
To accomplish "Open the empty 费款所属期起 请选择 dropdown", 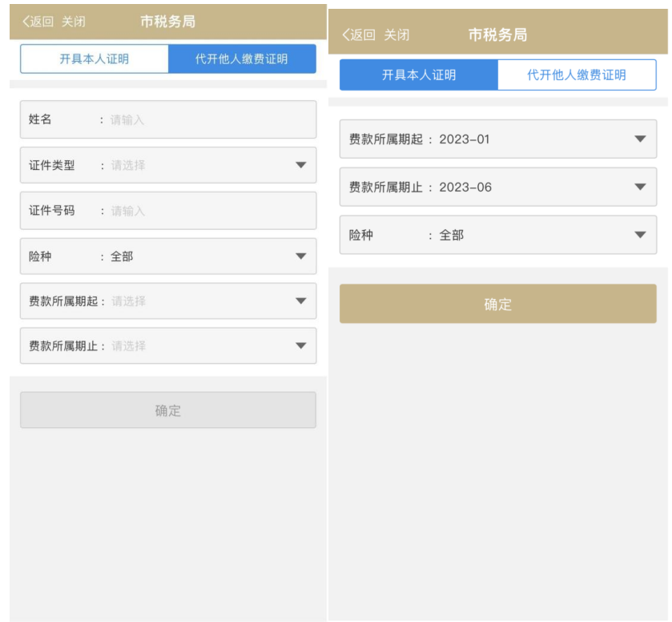I will tap(168, 301).
